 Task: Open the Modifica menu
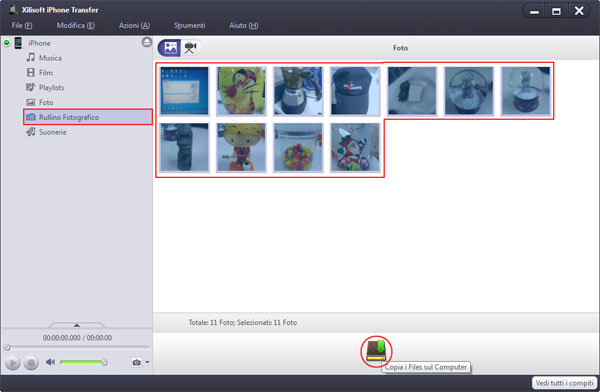75,25
